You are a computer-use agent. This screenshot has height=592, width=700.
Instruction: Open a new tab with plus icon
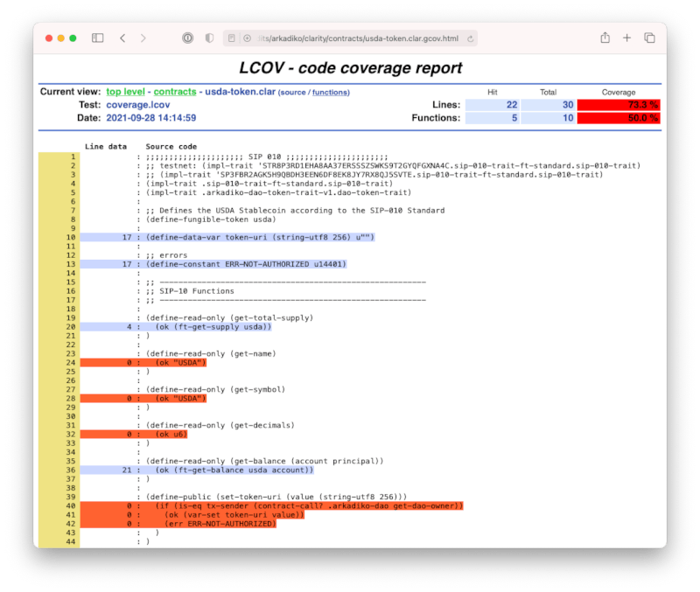click(x=626, y=38)
